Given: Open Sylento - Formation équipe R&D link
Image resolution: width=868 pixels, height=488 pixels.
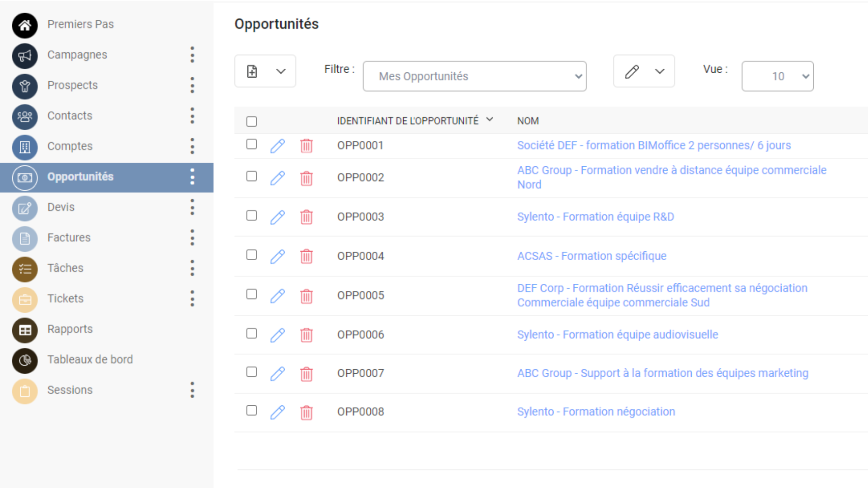Looking at the screenshot, I should point(595,217).
